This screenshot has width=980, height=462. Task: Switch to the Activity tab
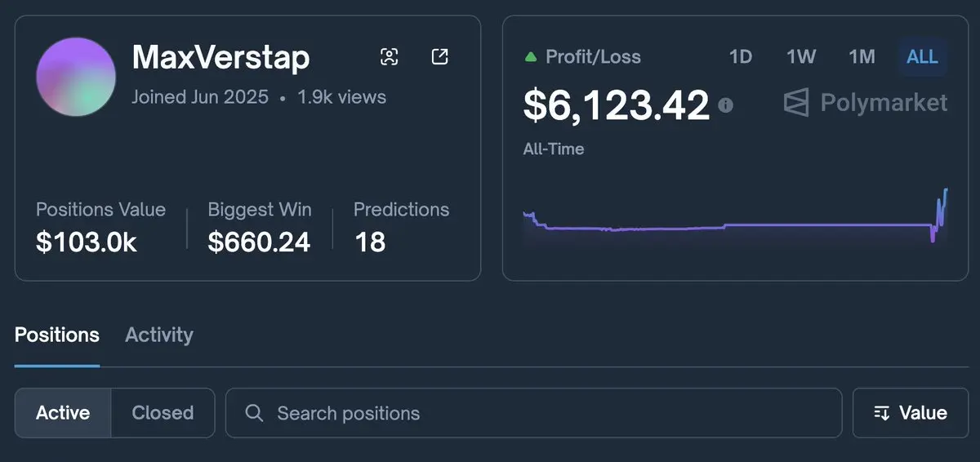pos(159,335)
